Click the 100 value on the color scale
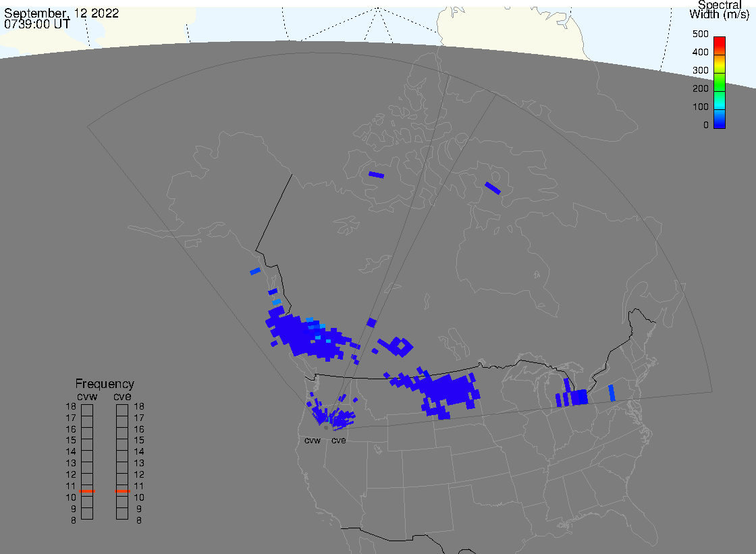 tap(700, 107)
